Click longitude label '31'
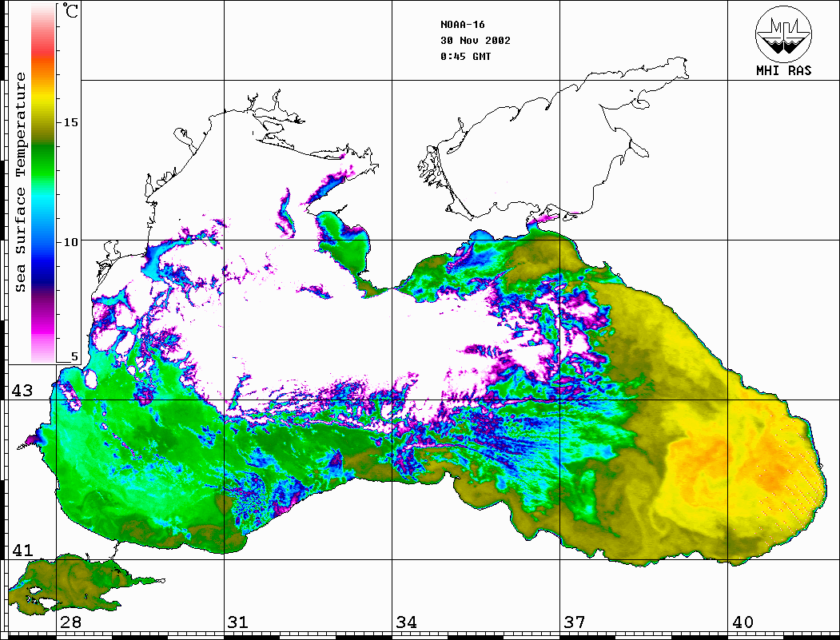The height and width of the screenshot is (640, 840). [x=238, y=622]
